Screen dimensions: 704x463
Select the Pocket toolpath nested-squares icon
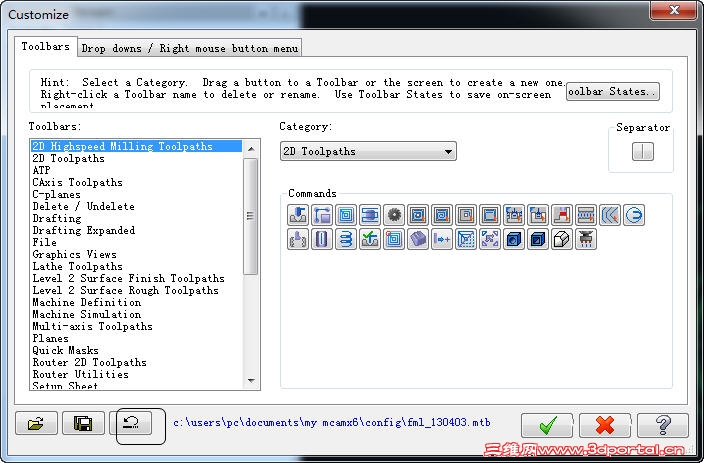346,215
